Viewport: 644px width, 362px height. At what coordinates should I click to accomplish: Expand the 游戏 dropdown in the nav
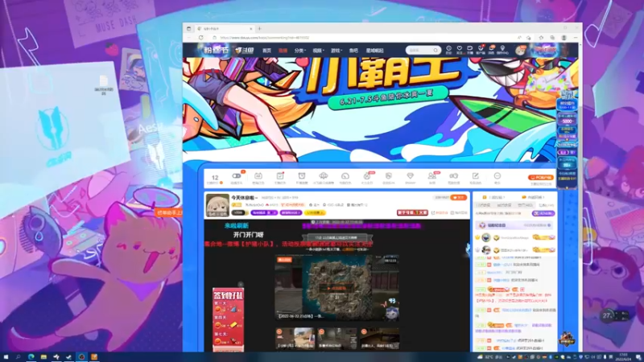[x=336, y=51]
